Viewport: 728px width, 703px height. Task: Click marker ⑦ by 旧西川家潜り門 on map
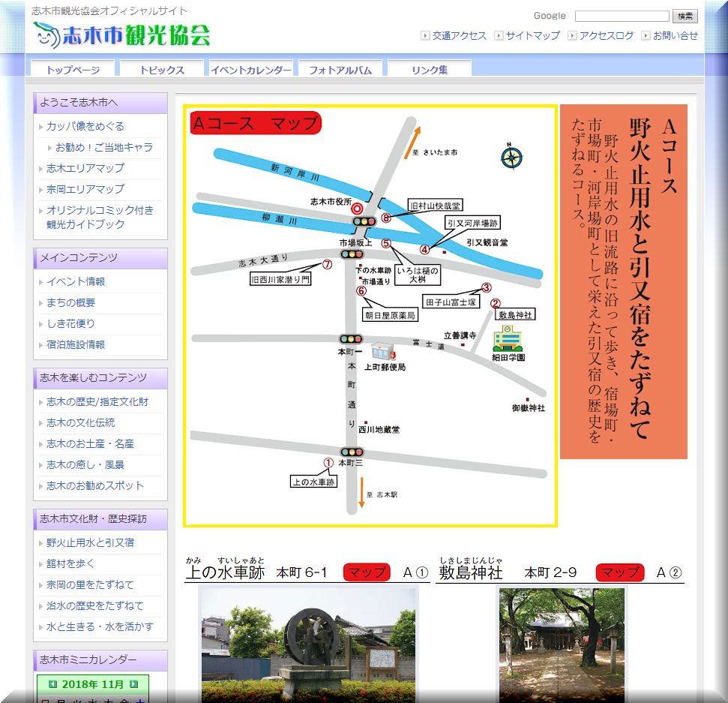[328, 264]
